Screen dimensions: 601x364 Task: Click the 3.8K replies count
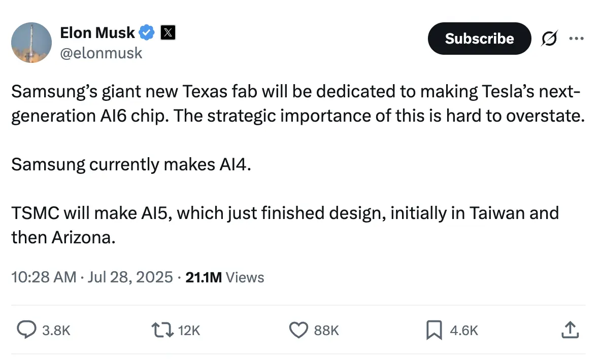point(56,331)
